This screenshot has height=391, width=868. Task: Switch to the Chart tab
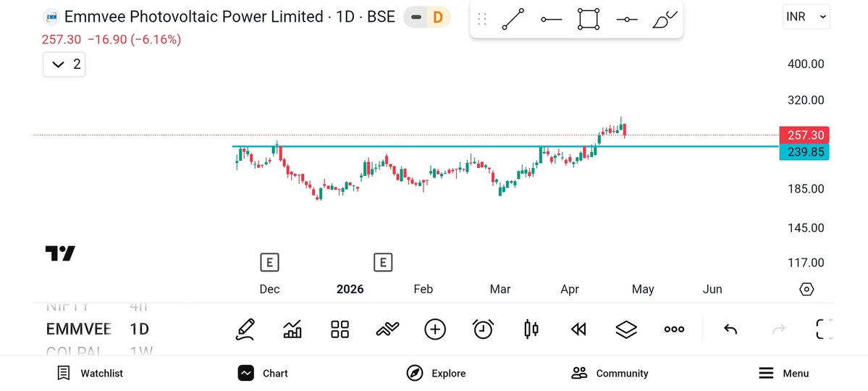coord(263,374)
